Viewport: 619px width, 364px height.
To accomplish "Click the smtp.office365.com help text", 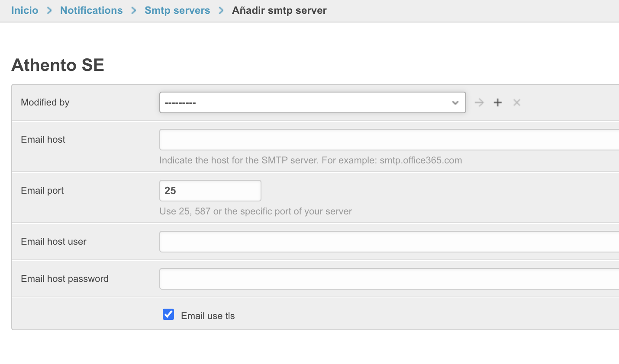I will (311, 160).
